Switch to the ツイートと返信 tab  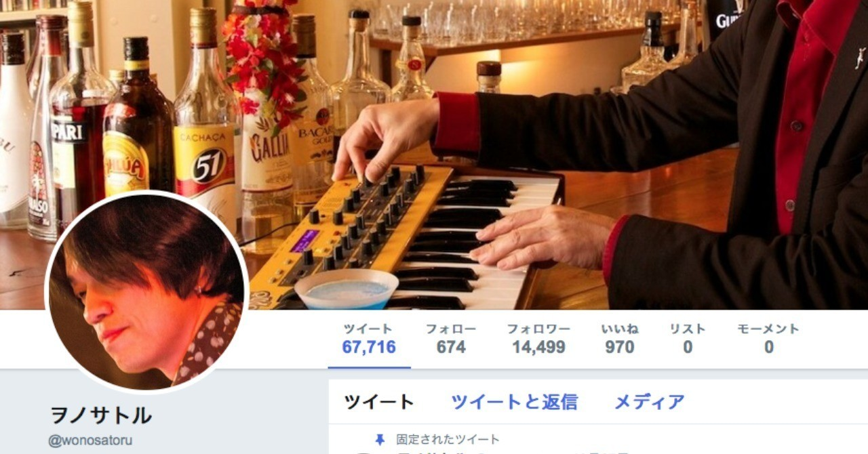coord(514,402)
